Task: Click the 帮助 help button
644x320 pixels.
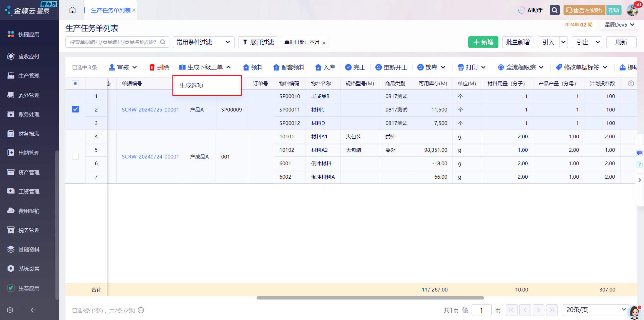Action: (x=614, y=10)
